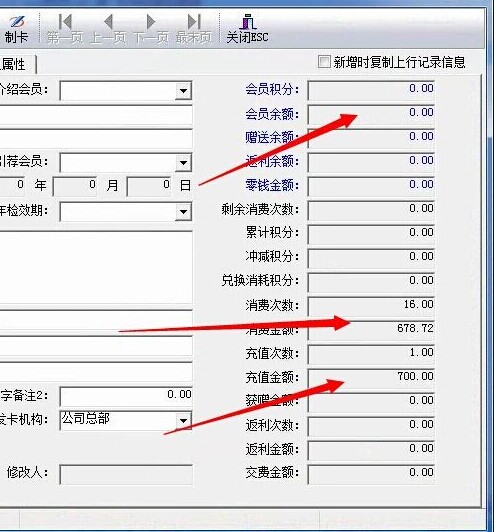494x532 pixels.
Task: Expand the 推荐会员 dropdown list
Action: (183, 163)
